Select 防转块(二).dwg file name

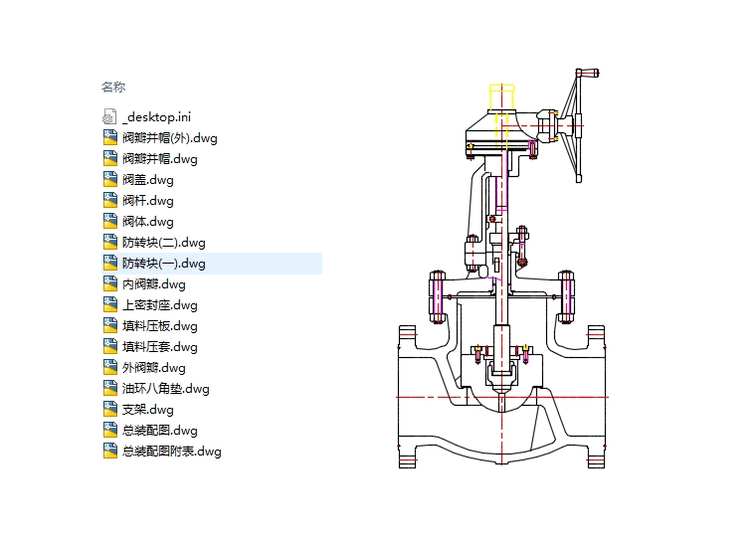click(x=163, y=243)
